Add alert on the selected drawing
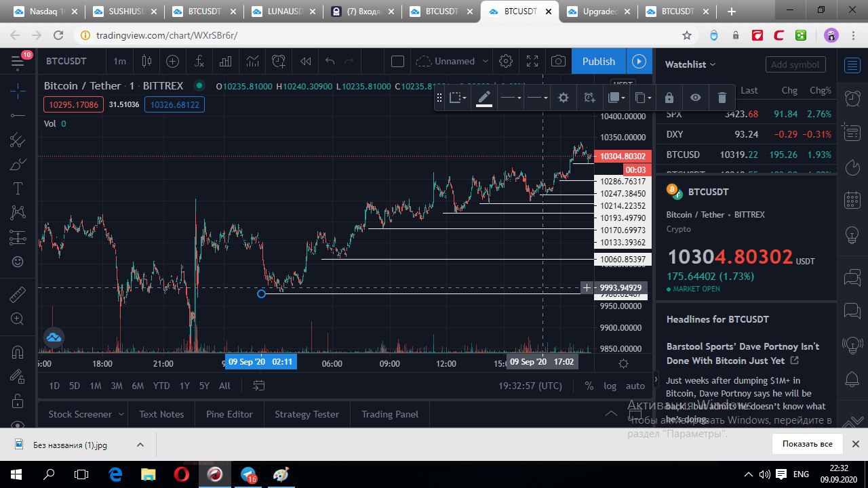The image size is (868, 488). point(589,98)
